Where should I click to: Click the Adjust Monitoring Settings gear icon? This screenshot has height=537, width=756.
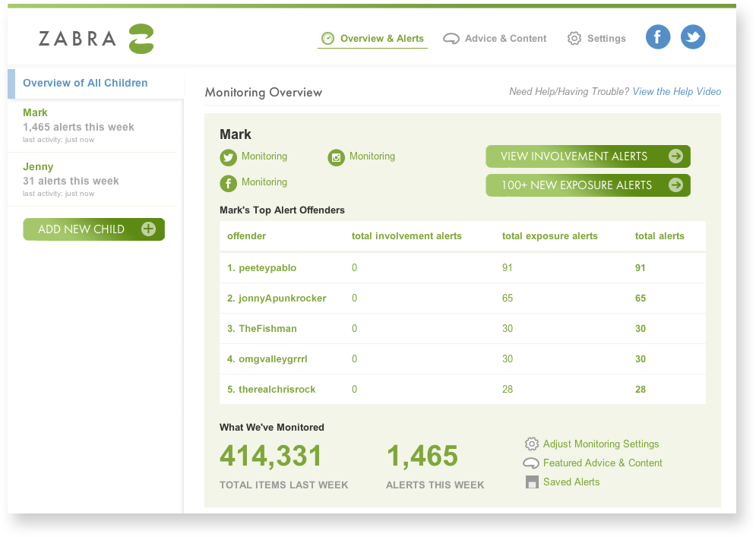click(531, 444)
